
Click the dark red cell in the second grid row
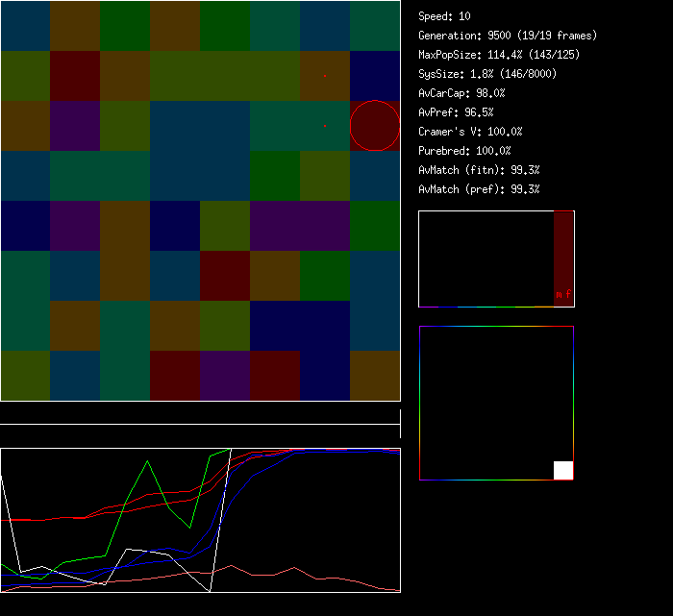pyautogui.click(x=75, y=76)
